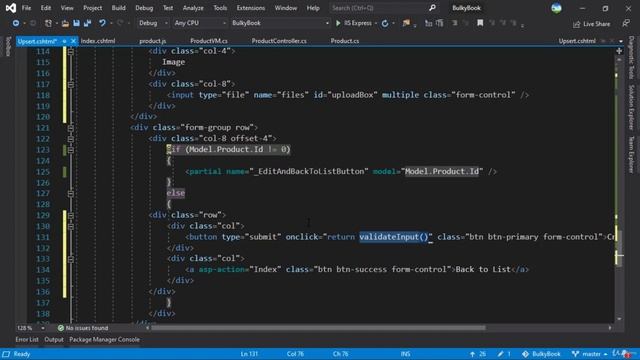Open the Diagnostic Tools side tab
The image size is (640, 360).
pos(631,58)
